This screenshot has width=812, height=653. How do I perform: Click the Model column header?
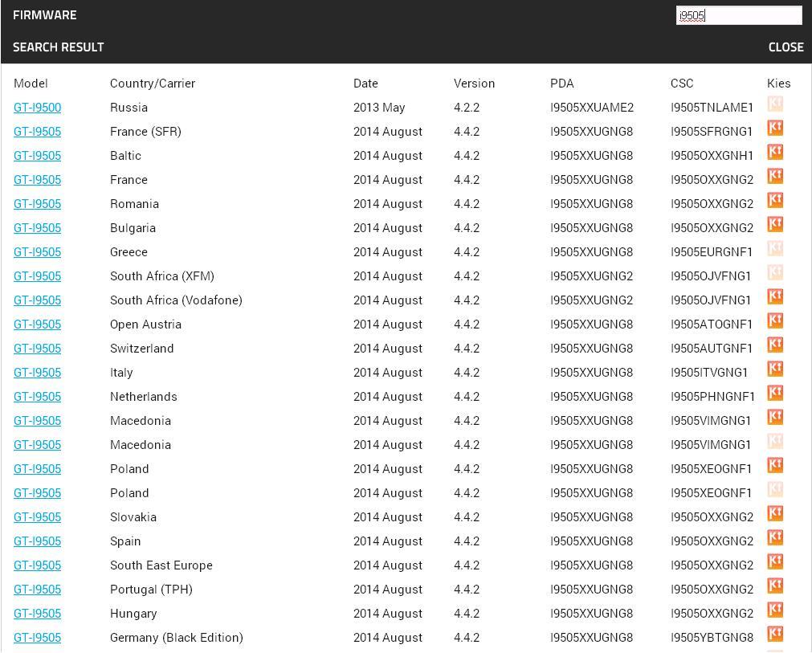pos(31,84)
